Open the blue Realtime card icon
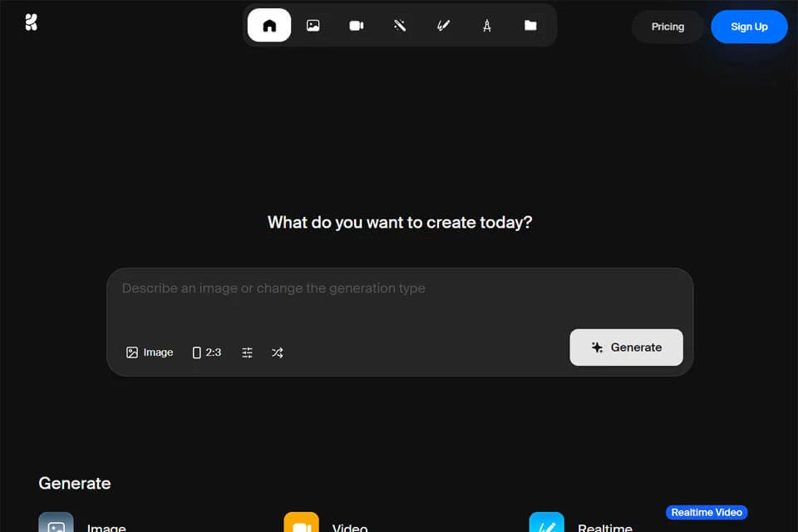This screenshot has width=798, height=532. click(547, 523)
